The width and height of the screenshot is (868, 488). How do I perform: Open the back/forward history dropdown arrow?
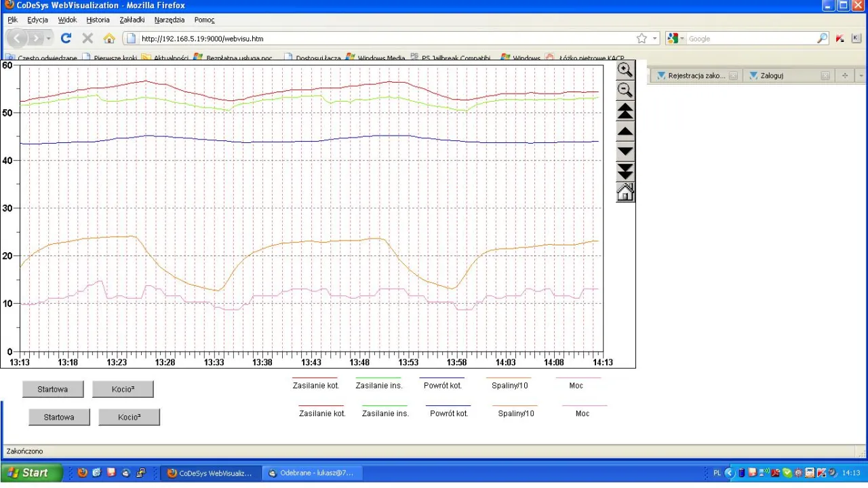pos(49,39)
